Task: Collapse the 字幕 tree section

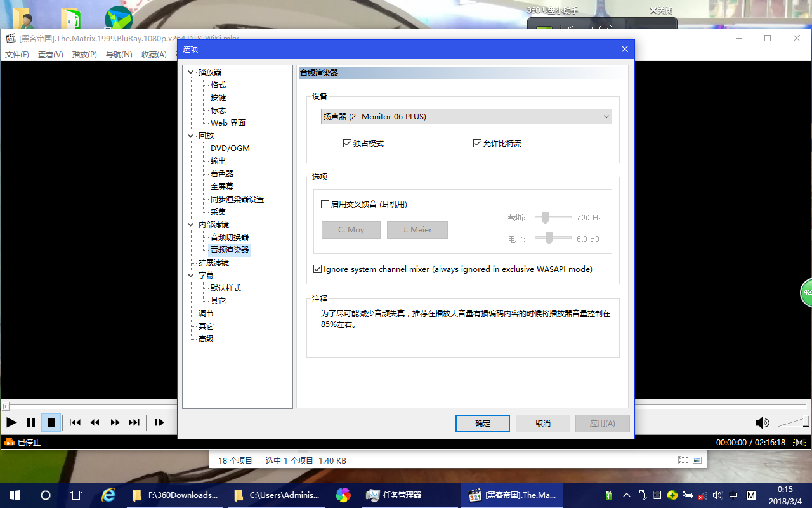Action: coord(190,275)
